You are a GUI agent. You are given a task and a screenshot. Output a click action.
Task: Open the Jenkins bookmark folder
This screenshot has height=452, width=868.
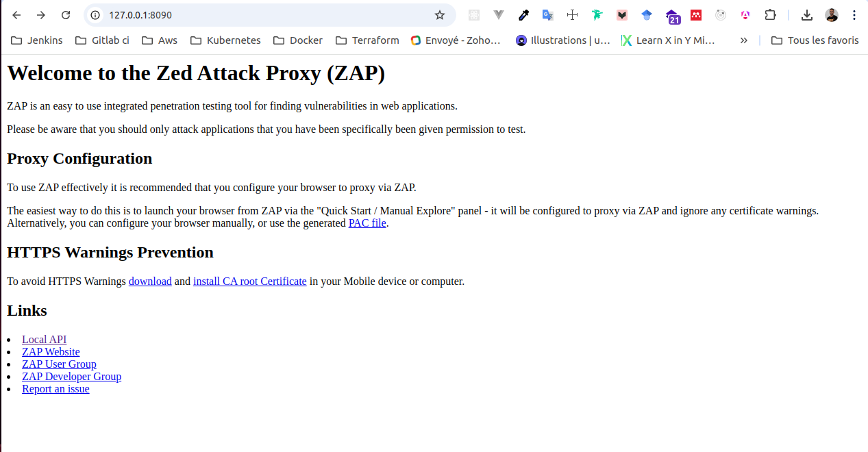coord(37,40)
